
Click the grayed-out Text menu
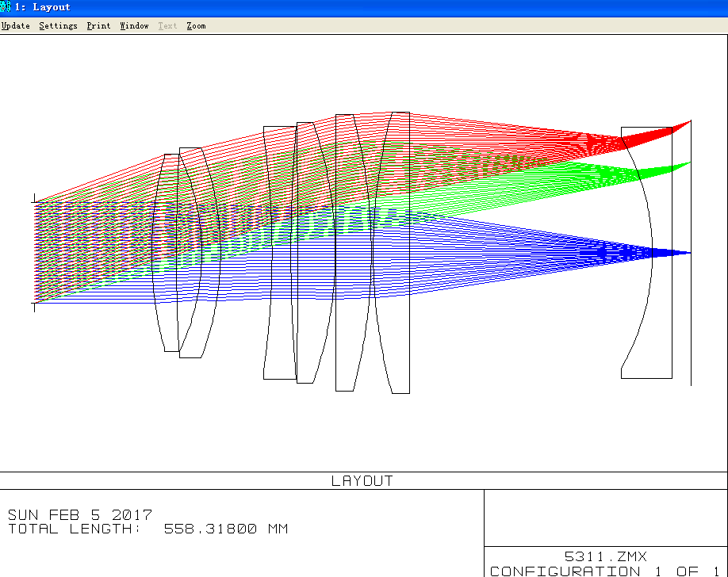click(168, 26)
